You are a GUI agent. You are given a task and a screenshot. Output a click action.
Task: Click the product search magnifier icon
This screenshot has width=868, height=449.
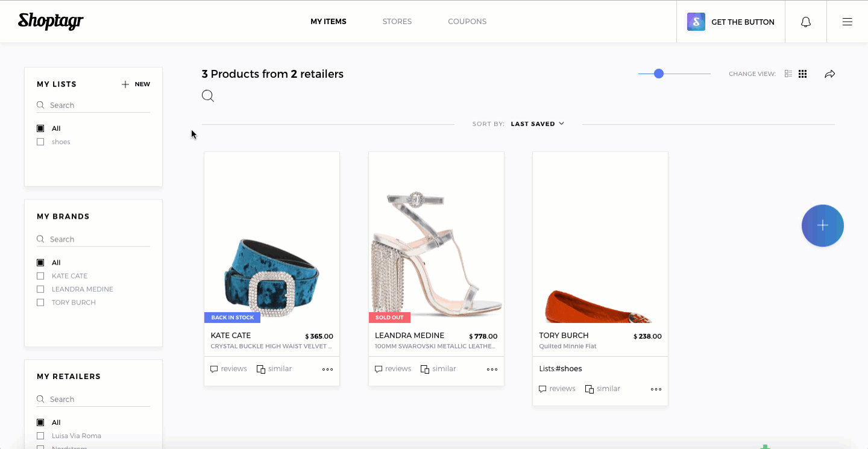pyautogui.click(x=208, y=96)
